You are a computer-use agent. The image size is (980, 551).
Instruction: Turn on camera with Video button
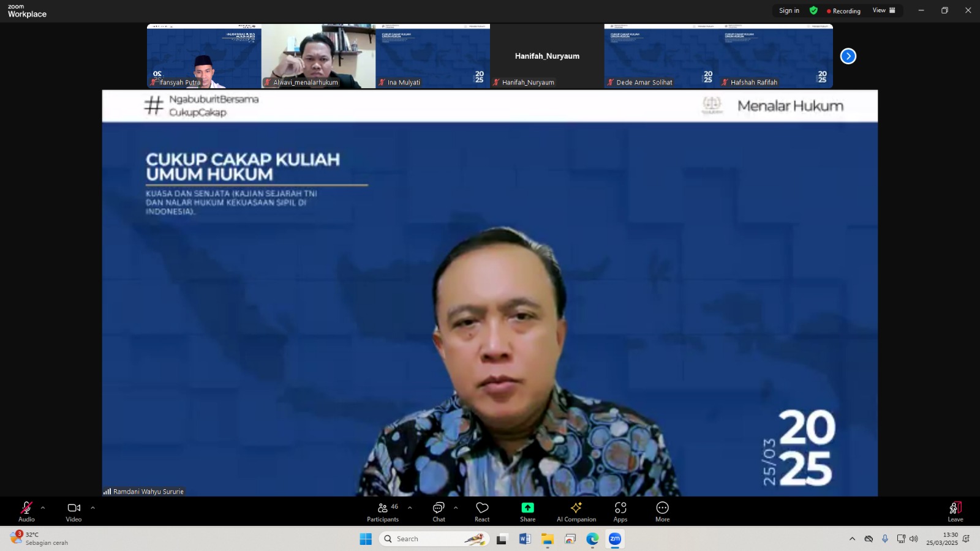73,511
